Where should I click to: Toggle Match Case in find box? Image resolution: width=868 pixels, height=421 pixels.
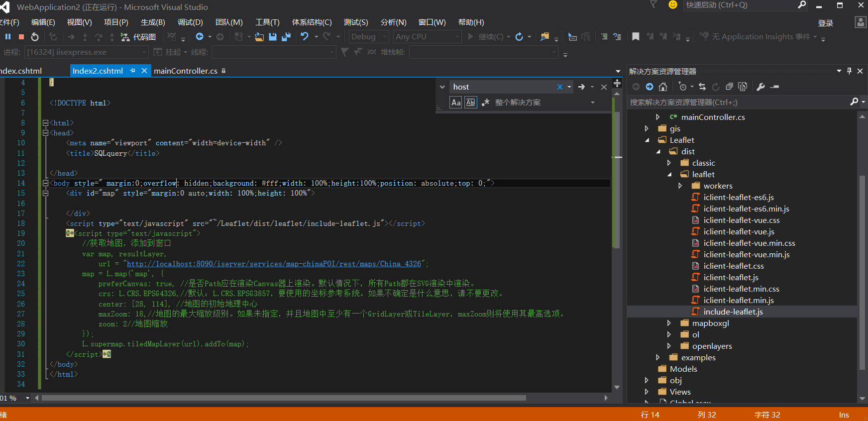pos(456,103)
